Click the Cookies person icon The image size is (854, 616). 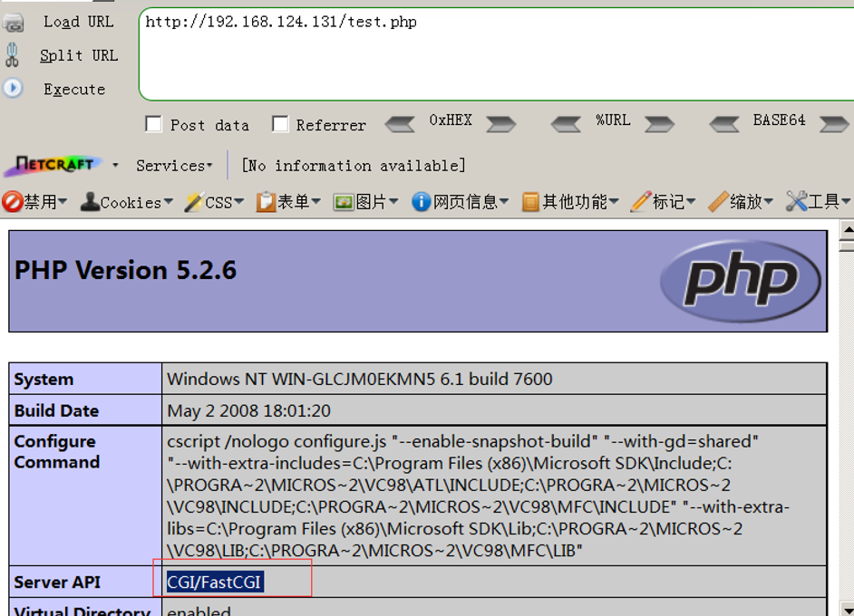pyautogui.click(x=90, y=202)
